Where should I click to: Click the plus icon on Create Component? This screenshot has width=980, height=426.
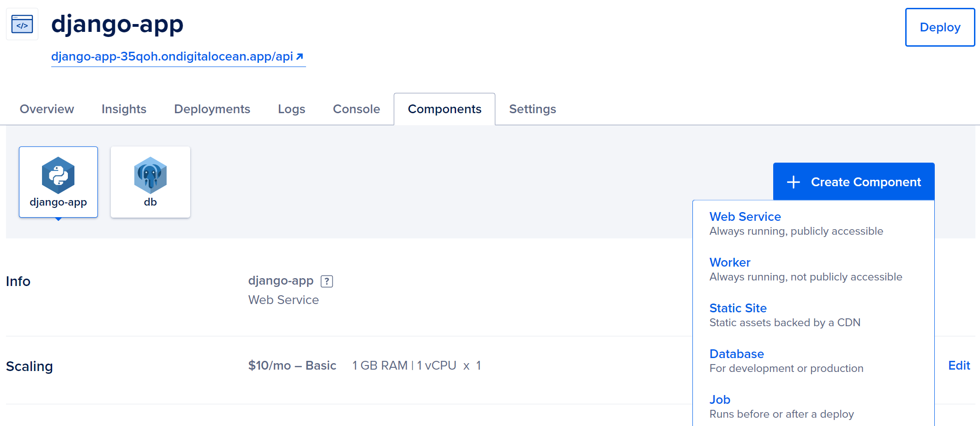(x=794, y=182)
